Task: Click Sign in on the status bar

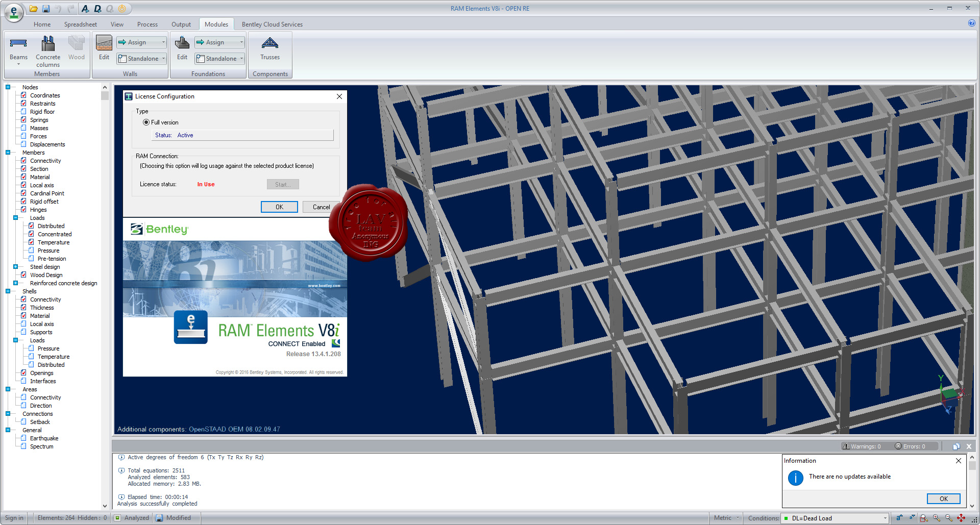Action: click(14, 518)
